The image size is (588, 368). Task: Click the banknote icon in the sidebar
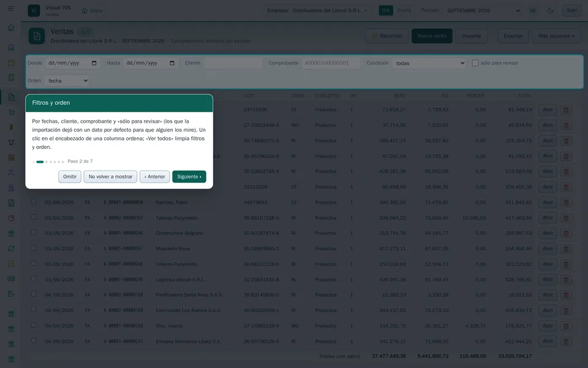[x=11, y=278]
